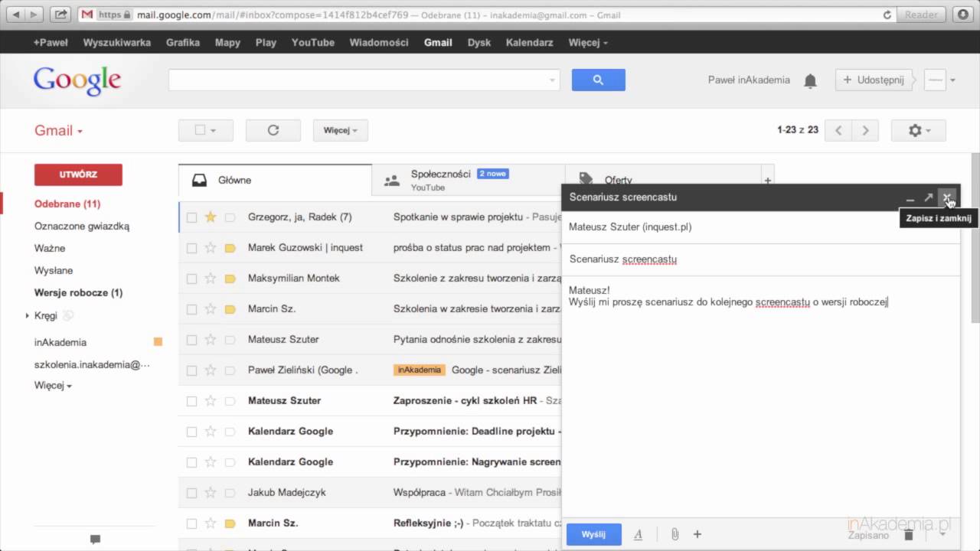The image size is (980, 551).
Task: Refresh the inbox with the circular arrow icon
Action: 273,130
